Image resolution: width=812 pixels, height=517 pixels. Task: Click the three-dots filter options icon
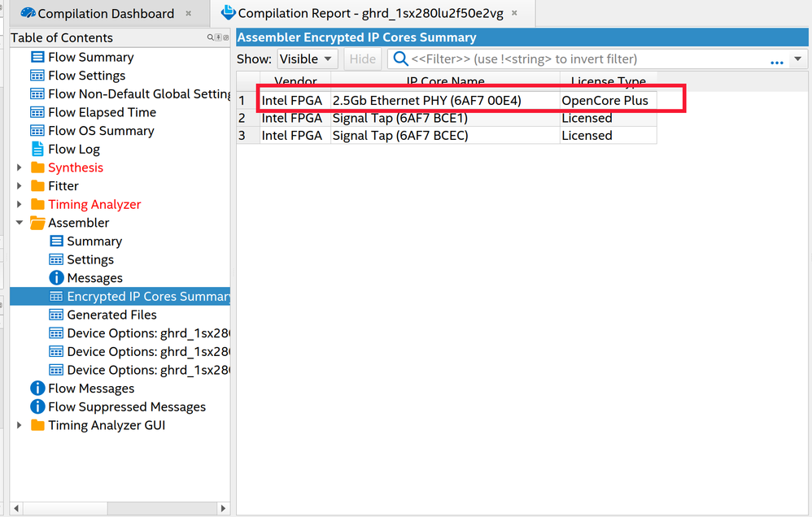776,61
